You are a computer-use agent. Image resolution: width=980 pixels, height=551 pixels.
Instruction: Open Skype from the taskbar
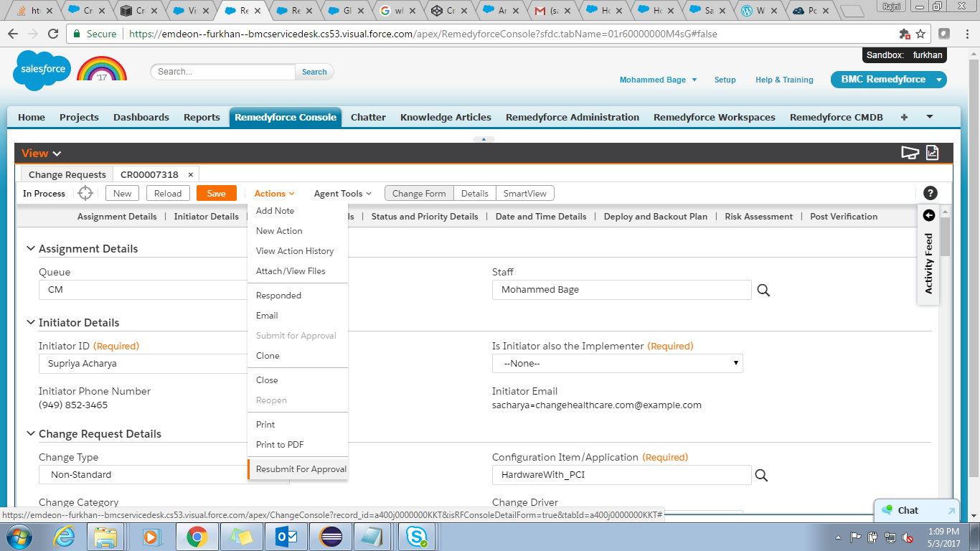tap(416, 536)
